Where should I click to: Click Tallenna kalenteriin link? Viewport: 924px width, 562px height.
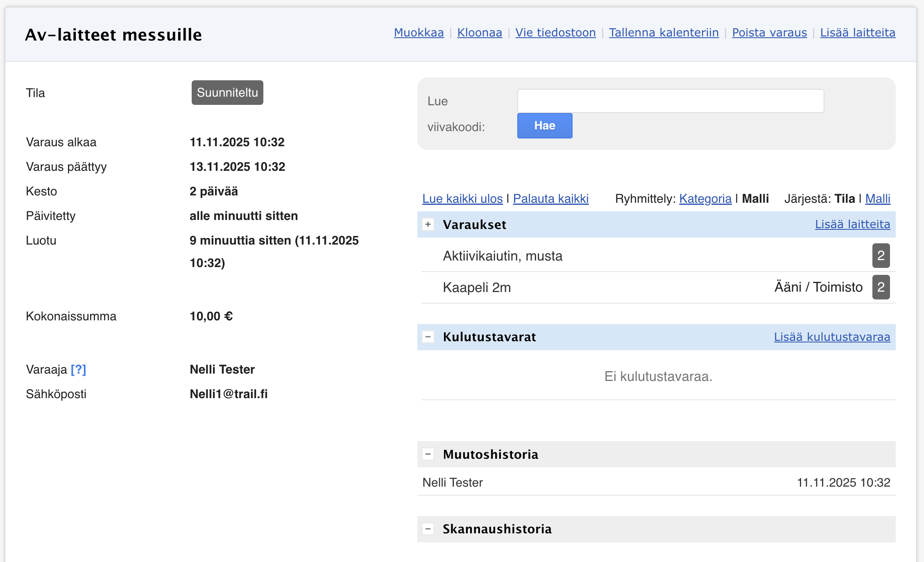tap(664, 33)
